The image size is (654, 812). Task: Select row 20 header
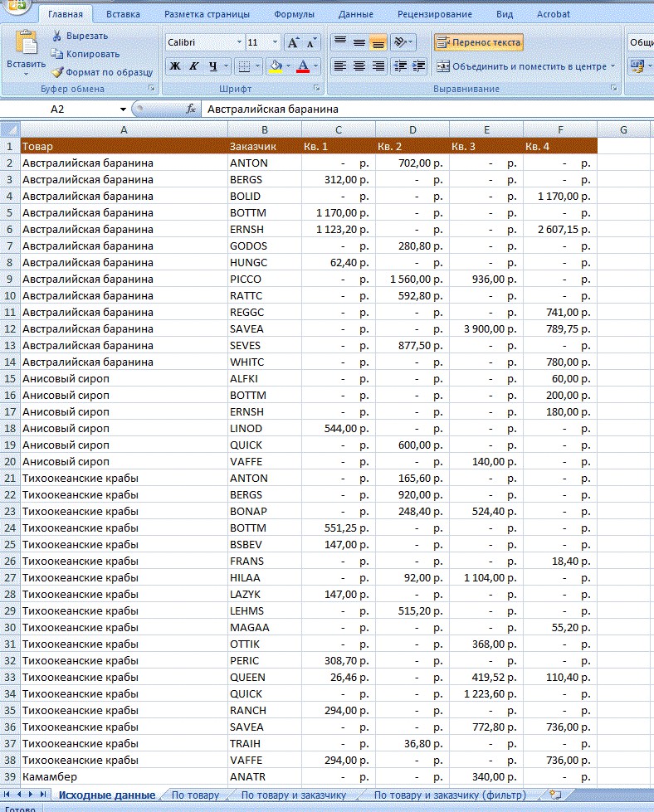coord(10,461)
